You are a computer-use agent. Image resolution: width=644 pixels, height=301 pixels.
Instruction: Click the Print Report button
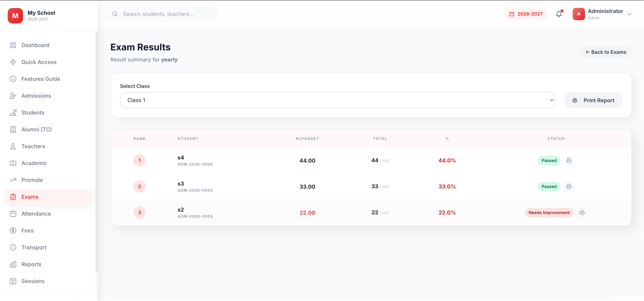(x=593, y=100)
